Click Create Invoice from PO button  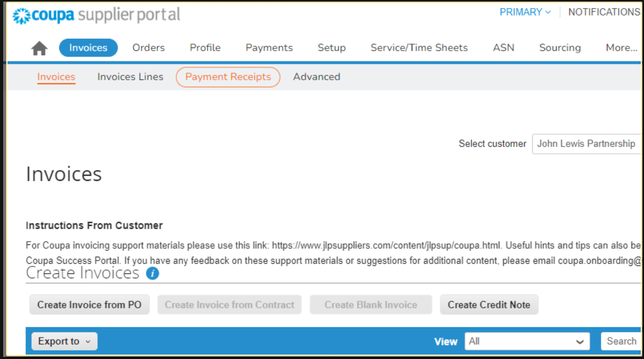[90, 305]
